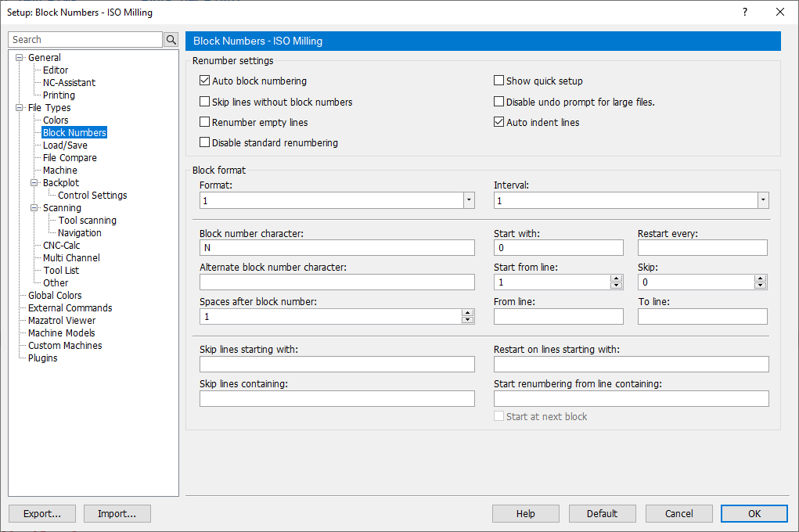The height and width of the screenshot is (532, 799).
Task: Open Multi Channel settings
Action: [x=71, y=258]
